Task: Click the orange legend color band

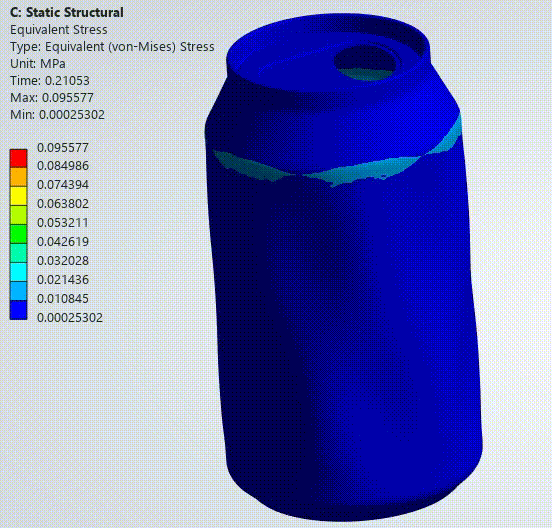Action: tap(18, 177)
